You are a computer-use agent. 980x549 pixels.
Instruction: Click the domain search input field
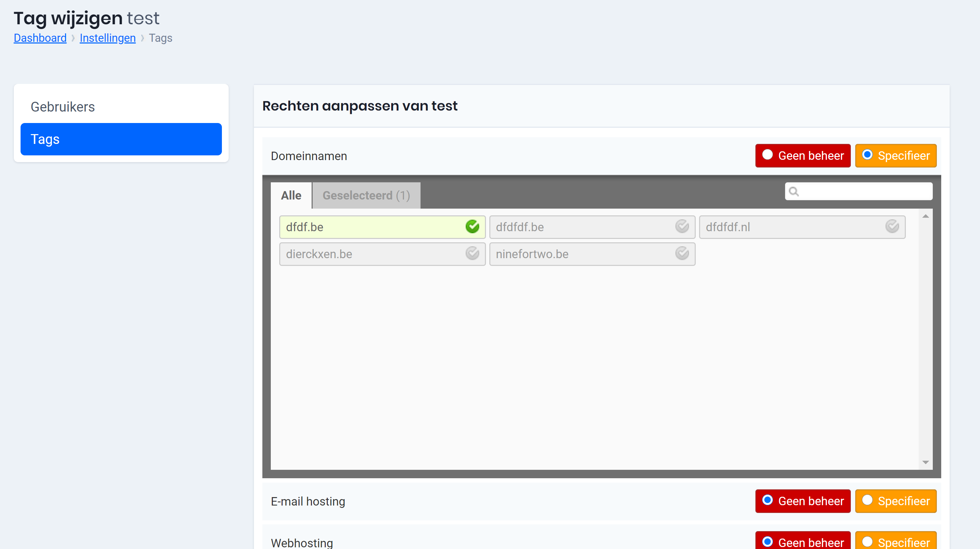[864, 191]
